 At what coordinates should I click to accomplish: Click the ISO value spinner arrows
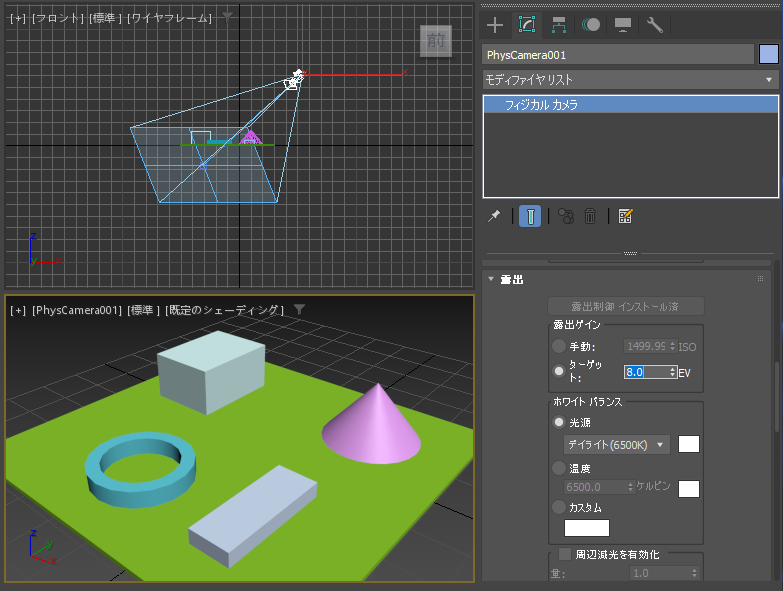coord(673,345)
